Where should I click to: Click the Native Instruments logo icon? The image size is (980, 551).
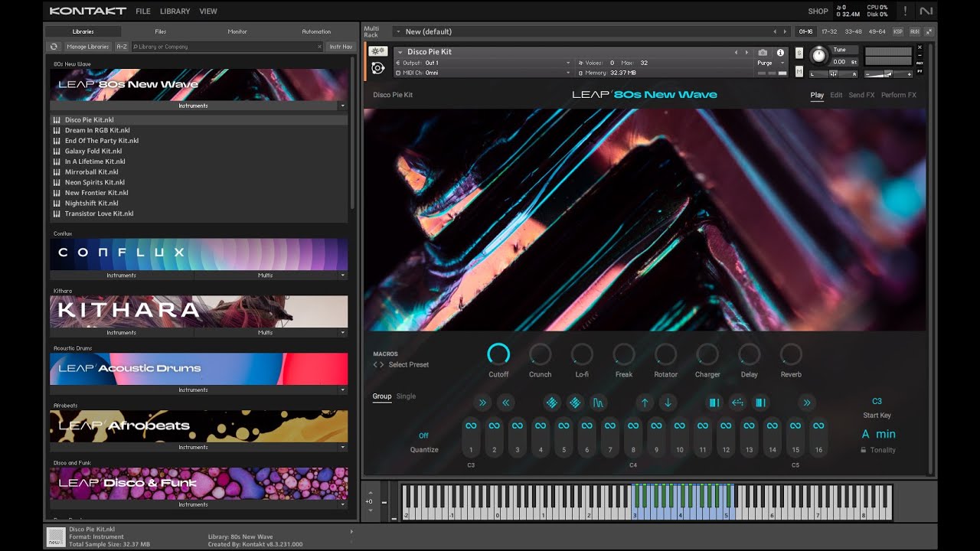point(926,11)
